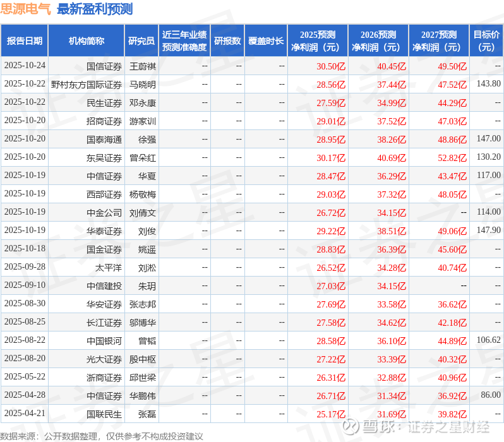Click the 近三年业绩预测准确度 column header

184,41
